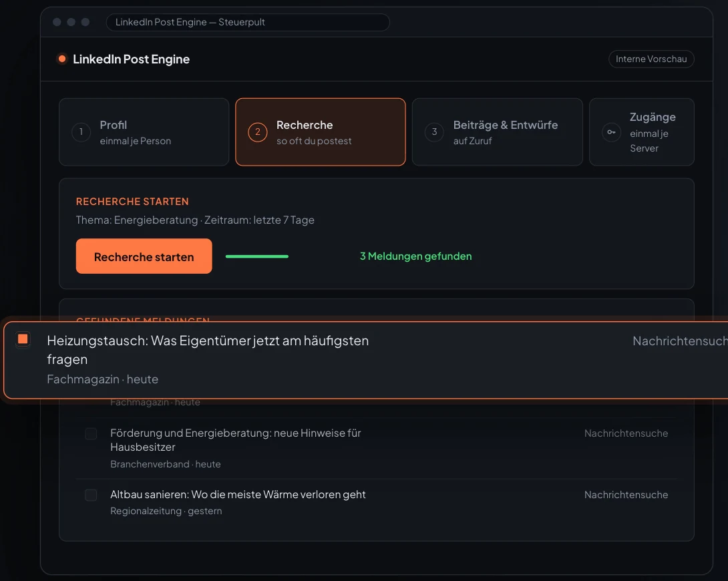Click the LinkedIn Post Engine — Steuerpult address field

tap(248, 22)
